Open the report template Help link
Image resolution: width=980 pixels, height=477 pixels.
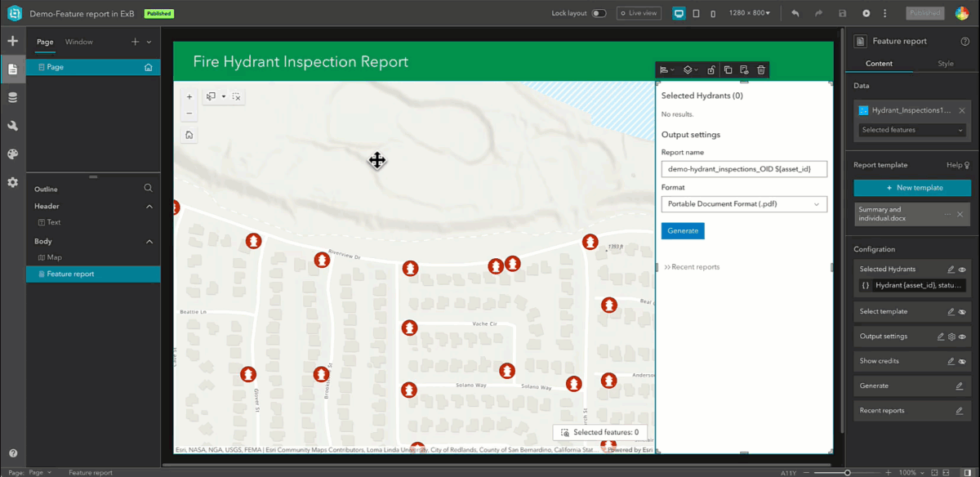(x=957, y=165)
